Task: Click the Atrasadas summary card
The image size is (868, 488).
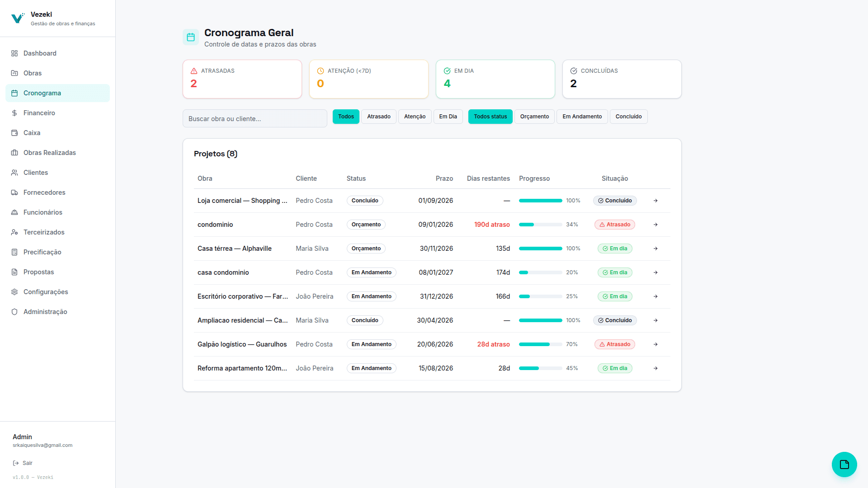Action: [242, 79]
